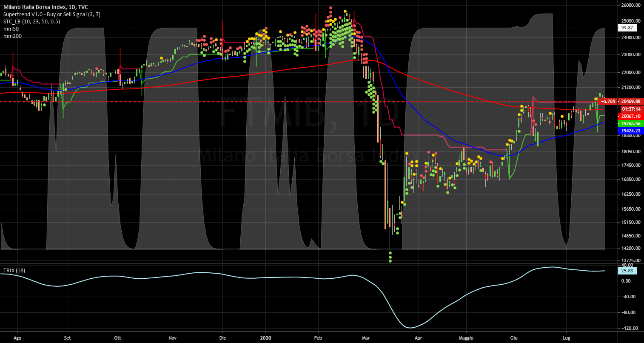
Task: Click the 15150.00 price axis label
Action: tap(630, 222)
